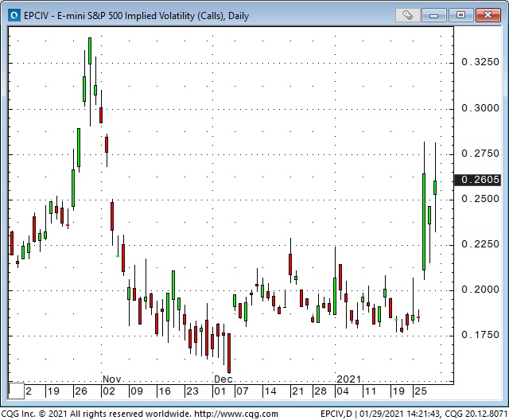Viewport: 509px width, 420px height.
Task: Click date label 25 on time axis
Action: pos(421,391)
